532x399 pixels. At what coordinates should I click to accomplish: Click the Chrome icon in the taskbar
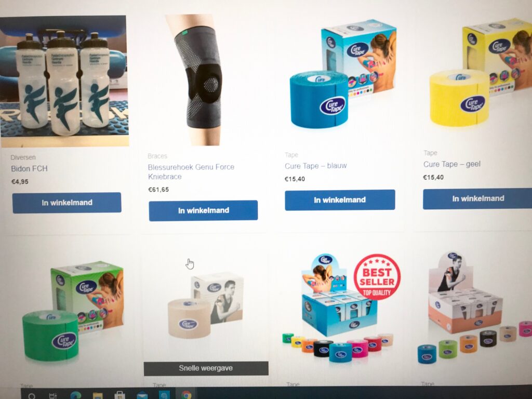coord(186,395)
